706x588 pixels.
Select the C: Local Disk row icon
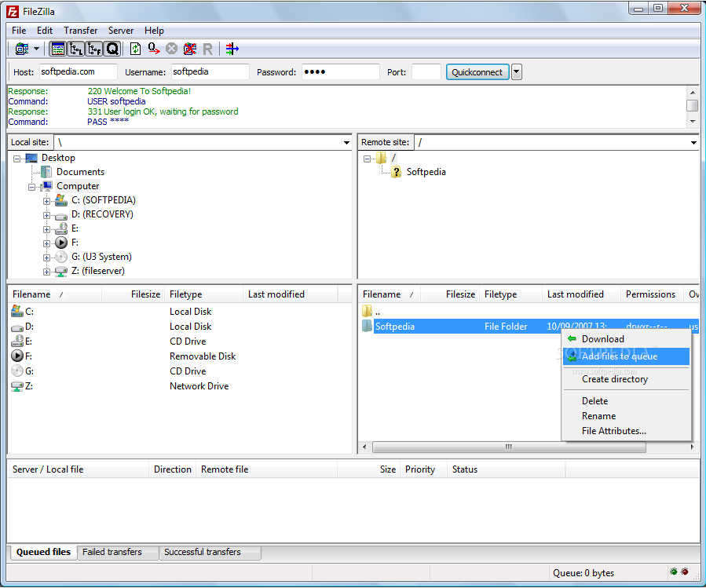coord(17,311)
